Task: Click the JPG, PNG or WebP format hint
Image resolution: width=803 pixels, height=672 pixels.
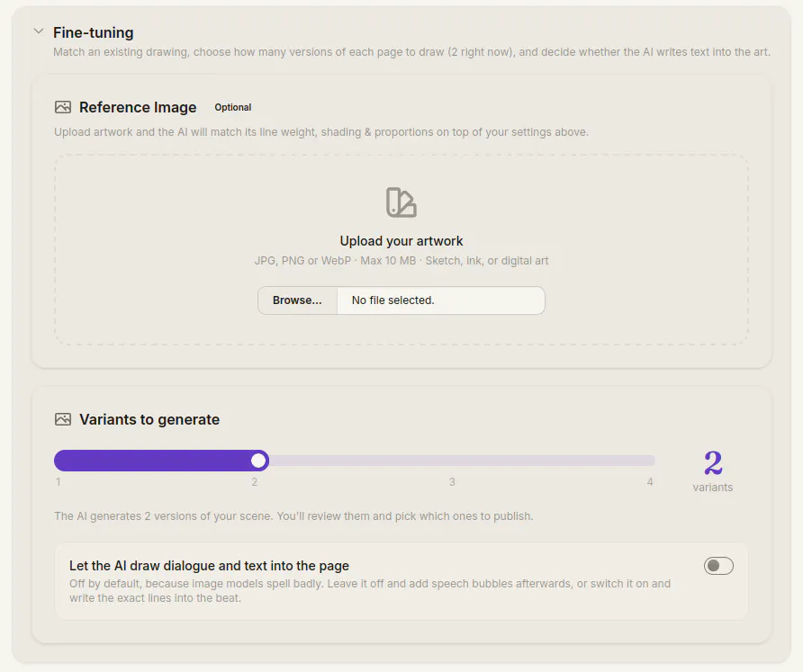Action: (401, 261)
